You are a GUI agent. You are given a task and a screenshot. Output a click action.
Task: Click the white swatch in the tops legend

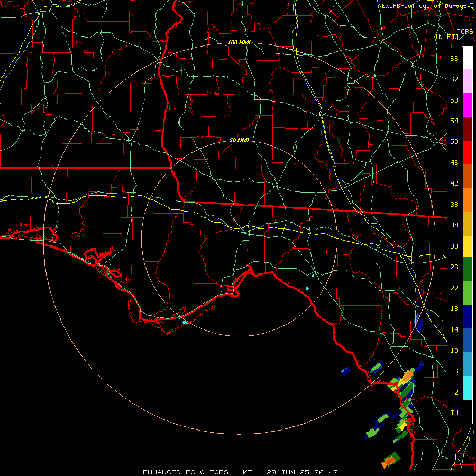coord(467,58)
